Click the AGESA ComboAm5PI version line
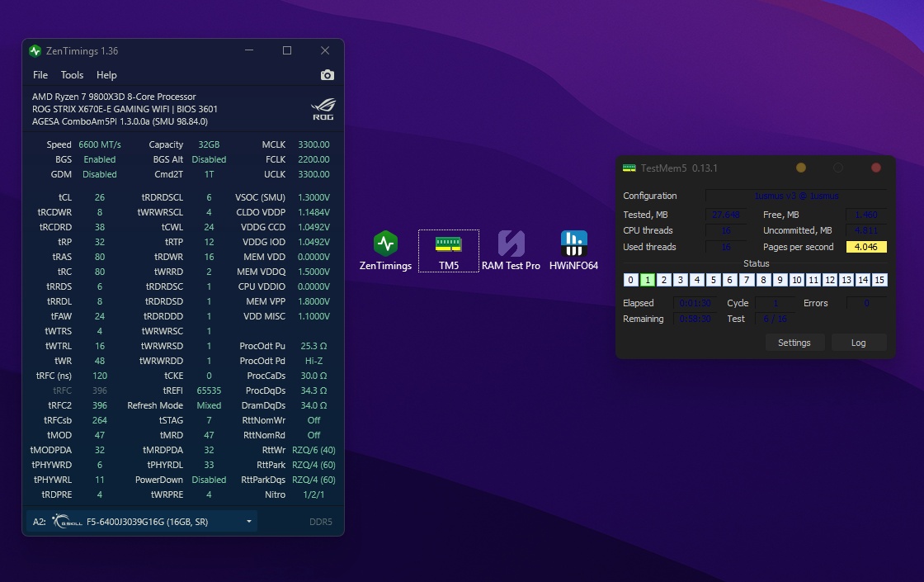Image resolution: width=924 pixels, height=582 pixels. [x=120, y=121]
